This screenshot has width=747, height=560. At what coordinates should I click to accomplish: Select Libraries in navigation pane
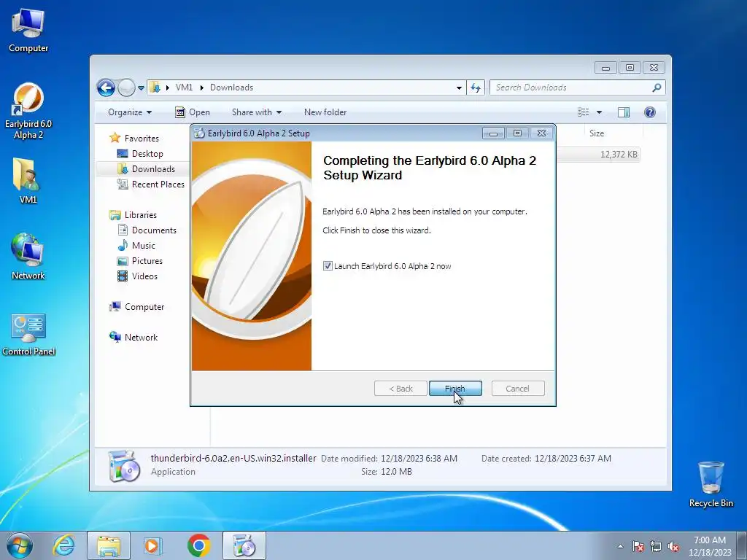click(x=141, y=215)
